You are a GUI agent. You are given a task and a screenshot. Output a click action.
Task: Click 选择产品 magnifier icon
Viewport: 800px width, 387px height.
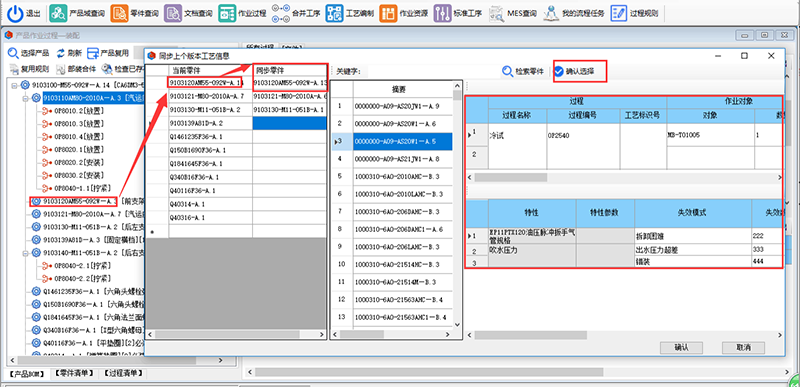tap(13, 53)
